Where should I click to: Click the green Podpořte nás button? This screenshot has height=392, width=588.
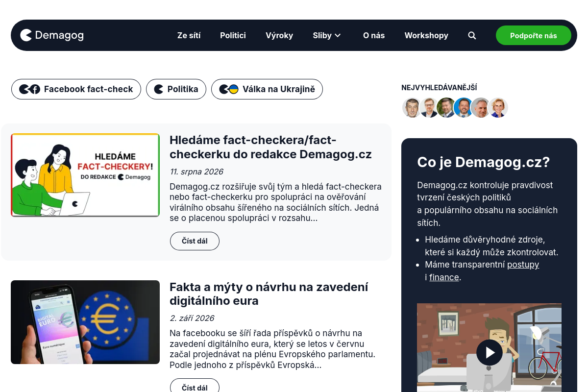[x=533, y=35]
